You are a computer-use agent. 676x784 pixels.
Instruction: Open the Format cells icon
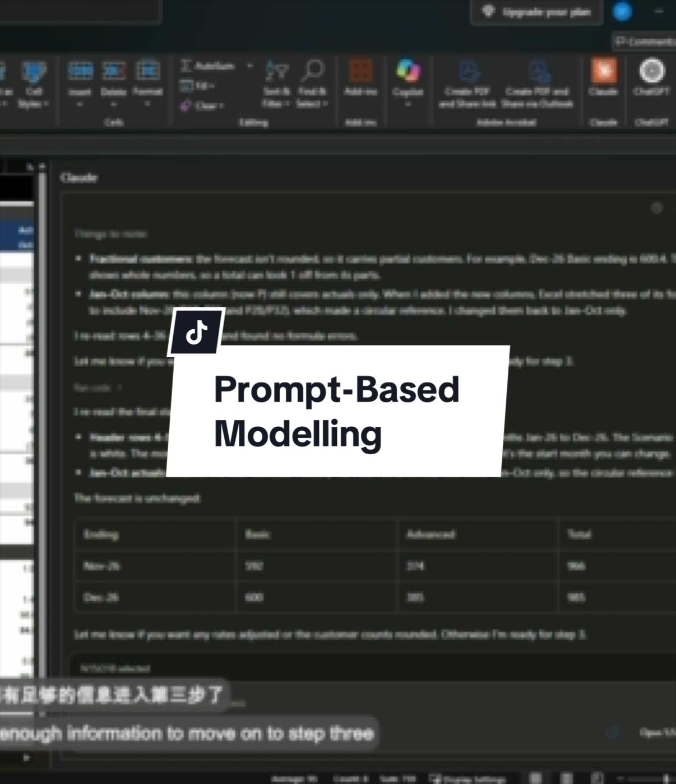[x=148, y=71]
